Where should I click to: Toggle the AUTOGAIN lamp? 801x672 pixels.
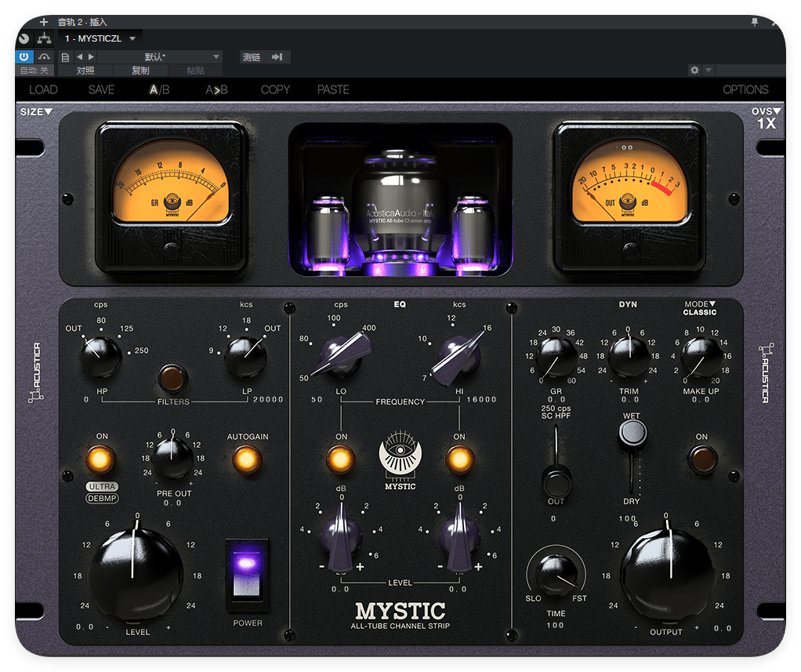[x=247, y=459]
